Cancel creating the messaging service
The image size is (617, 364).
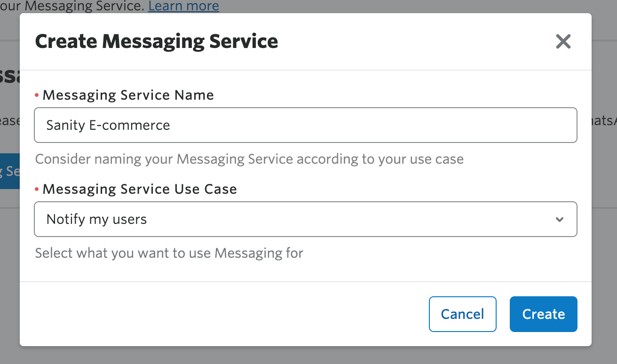(x=462, y=314)
